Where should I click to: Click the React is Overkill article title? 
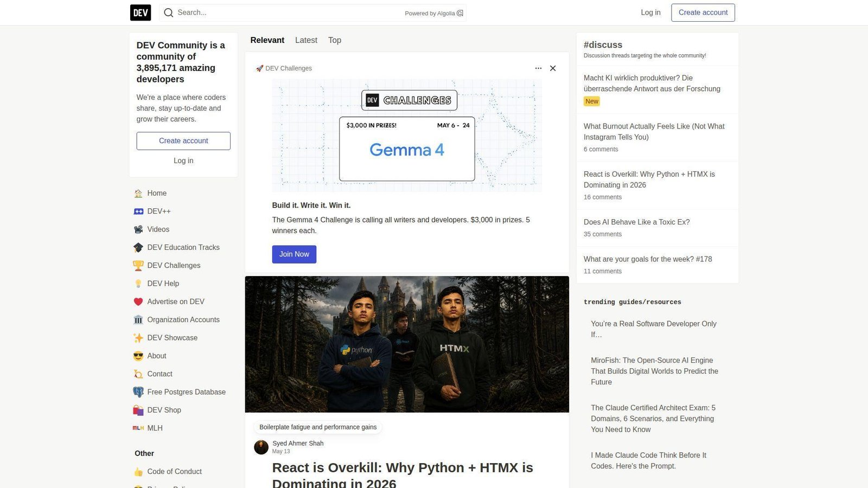(403, 475)
